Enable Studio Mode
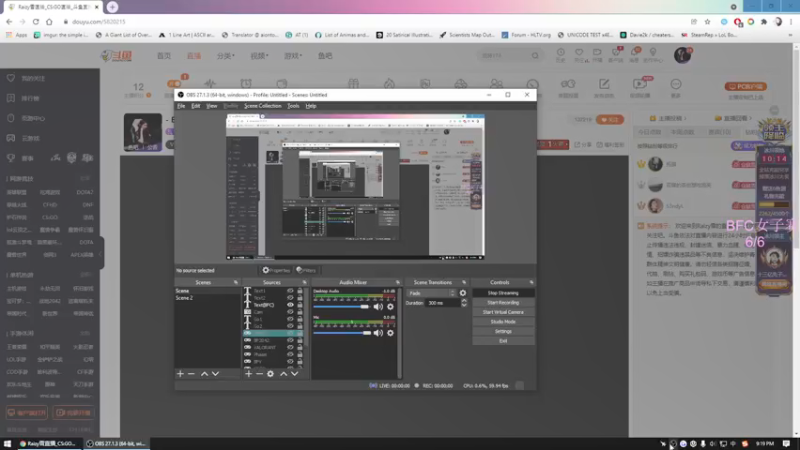The height and width of the screenshot is (450, 800). 503,322
